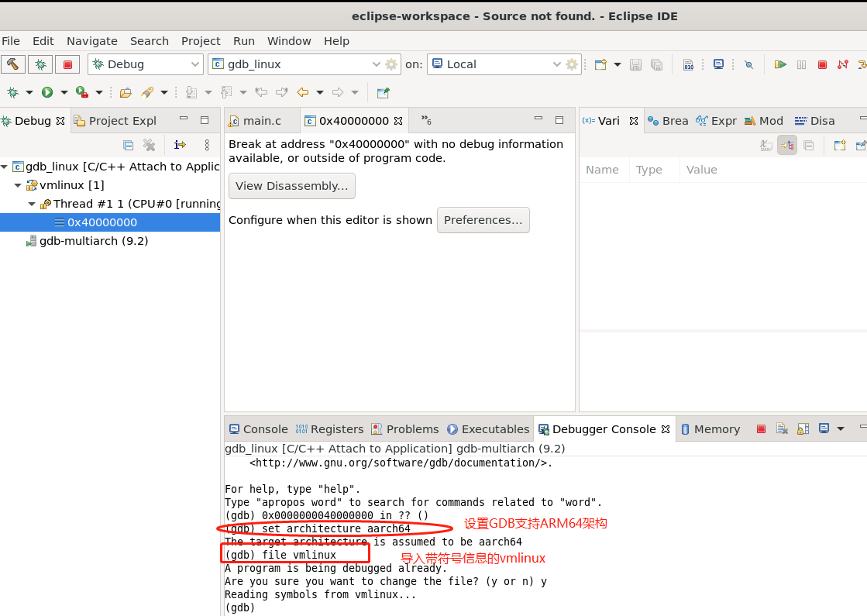Switch to the Memory tab

point(710,429)
